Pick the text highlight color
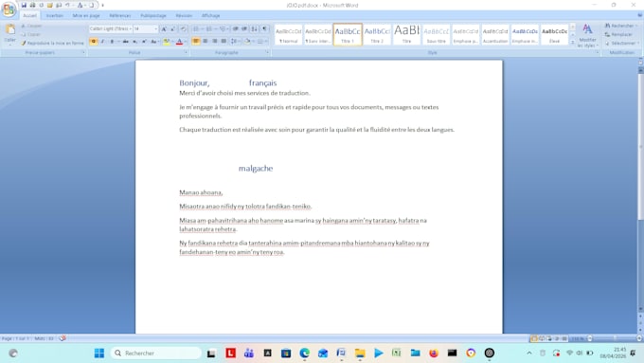This screenshot has width=644, height=363. (x=167, y=42)
